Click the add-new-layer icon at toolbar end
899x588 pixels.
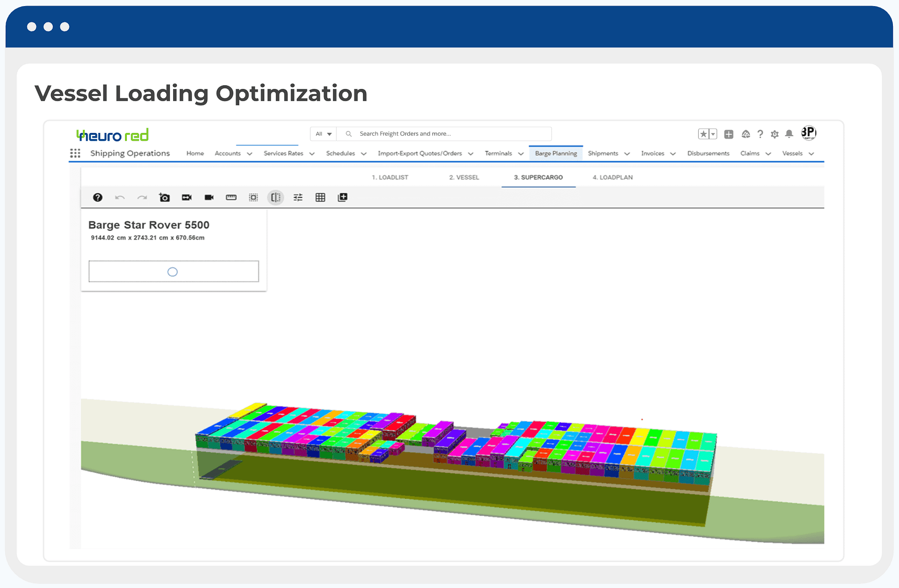[342, 197]
